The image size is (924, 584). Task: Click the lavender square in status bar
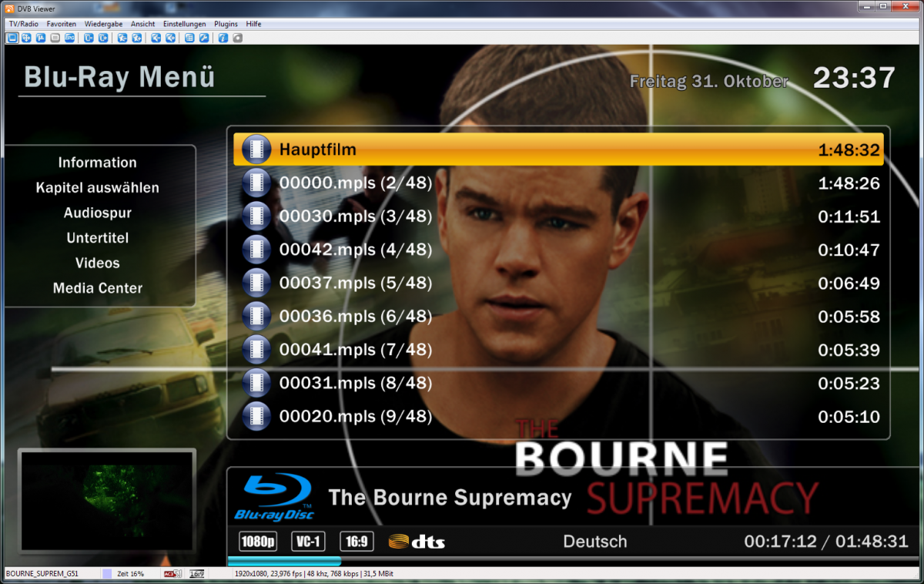(x=107, y=573)
